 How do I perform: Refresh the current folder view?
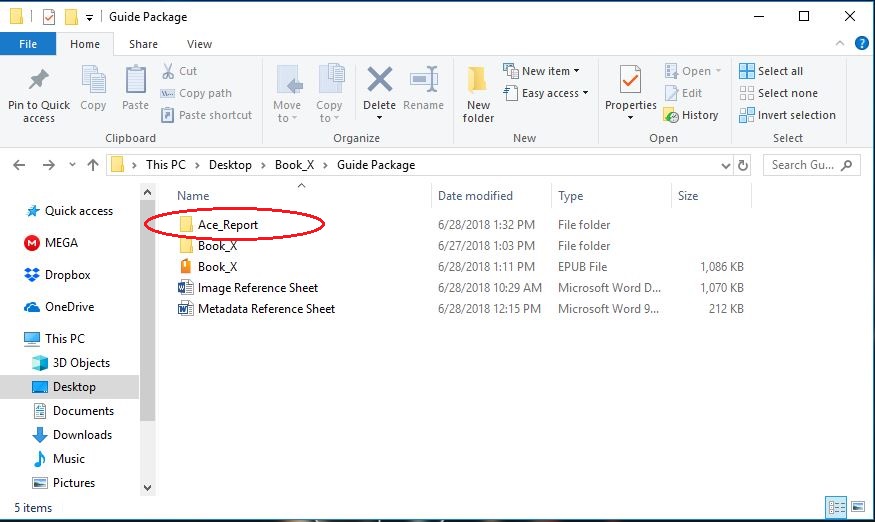[x=743, y=165]
